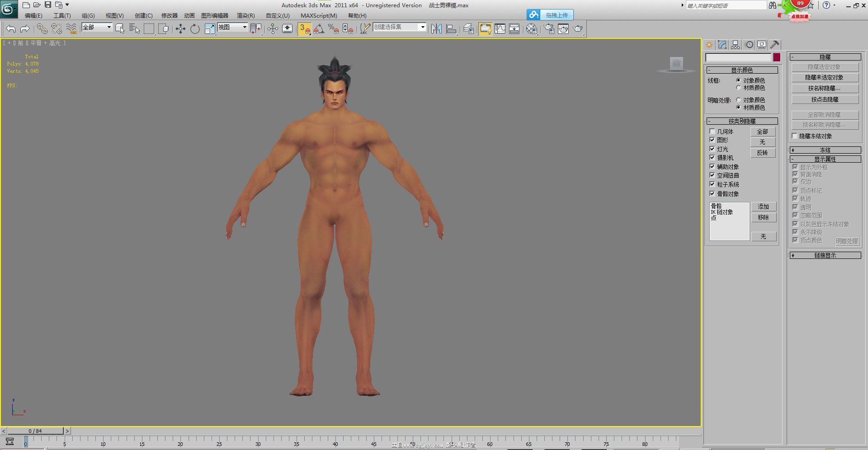868x450 pixels.
Task: Activate the Select and Move tool
Action: (x=180, y=29)
